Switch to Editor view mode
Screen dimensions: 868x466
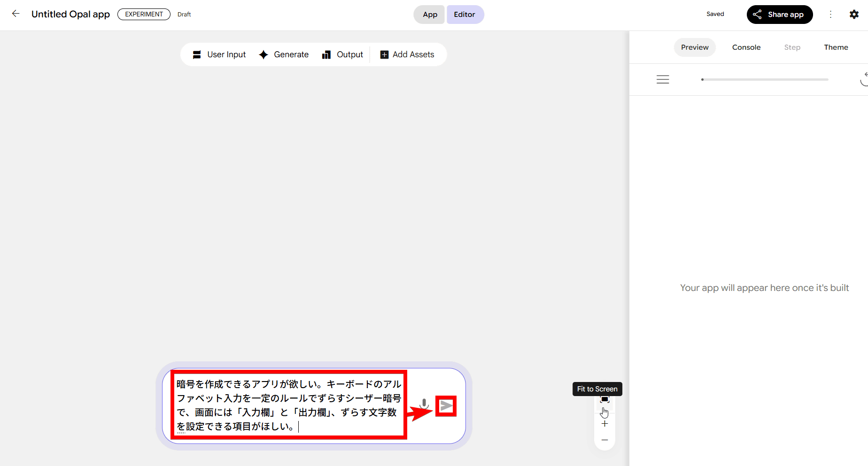[465, 15]
